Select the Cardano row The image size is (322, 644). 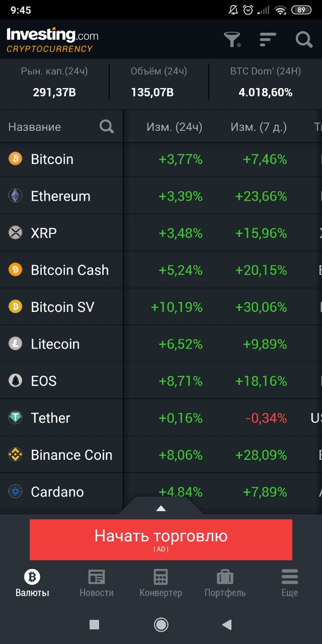[161, 492]
